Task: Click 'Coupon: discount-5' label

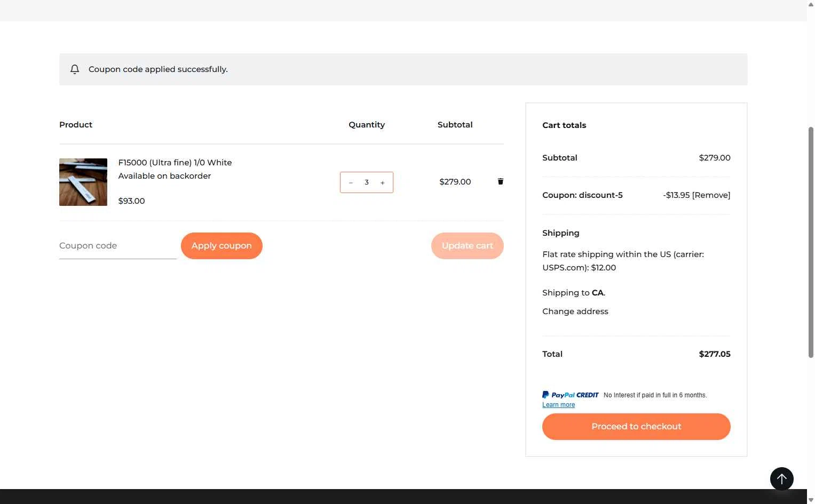Action: pos(582,195)
